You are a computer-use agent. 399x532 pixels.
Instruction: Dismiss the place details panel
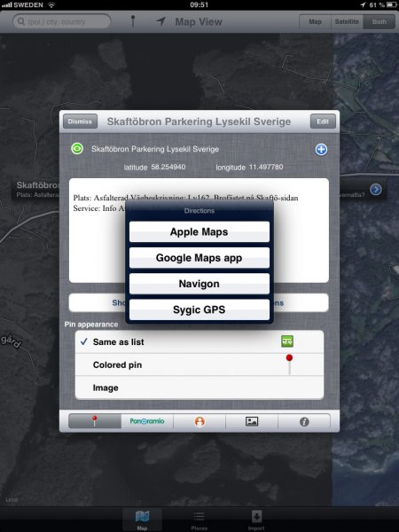[x=80, y=121]
